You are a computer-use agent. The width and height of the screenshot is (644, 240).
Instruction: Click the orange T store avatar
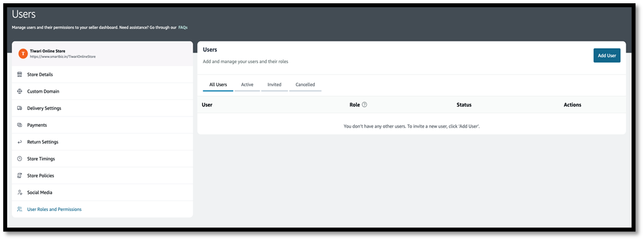pyautogui.click(x=24, y=53)
